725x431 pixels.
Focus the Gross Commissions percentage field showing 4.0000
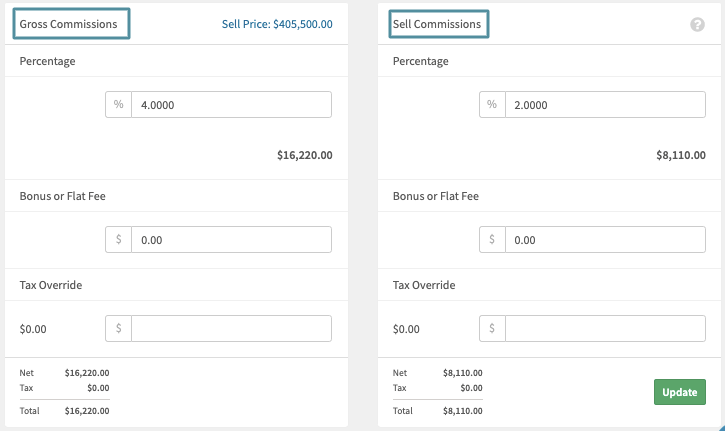pyautogui.click(x=231, y=105)
